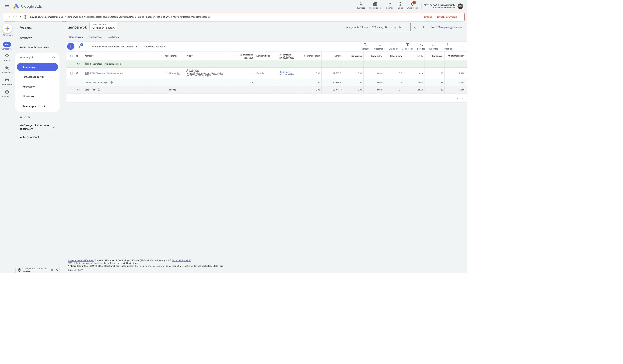
Task: Expand the Google Ads app download prompt
Action: [52, 270]
